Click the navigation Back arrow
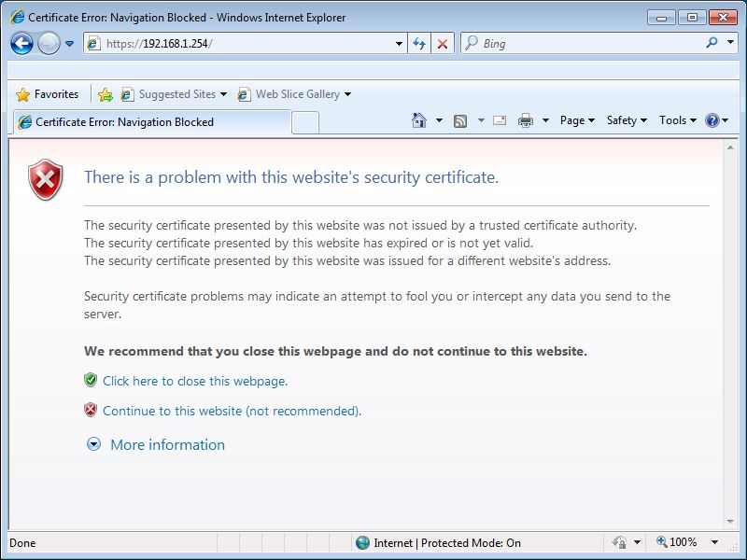747x560 pixels. click(x=21, y=43)
